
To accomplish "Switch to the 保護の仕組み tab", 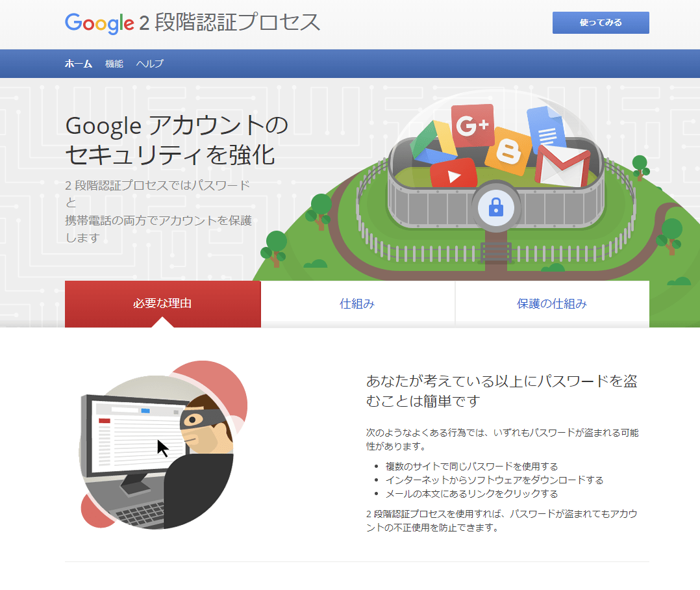I will pyautogui.click(x=552, y=303).
